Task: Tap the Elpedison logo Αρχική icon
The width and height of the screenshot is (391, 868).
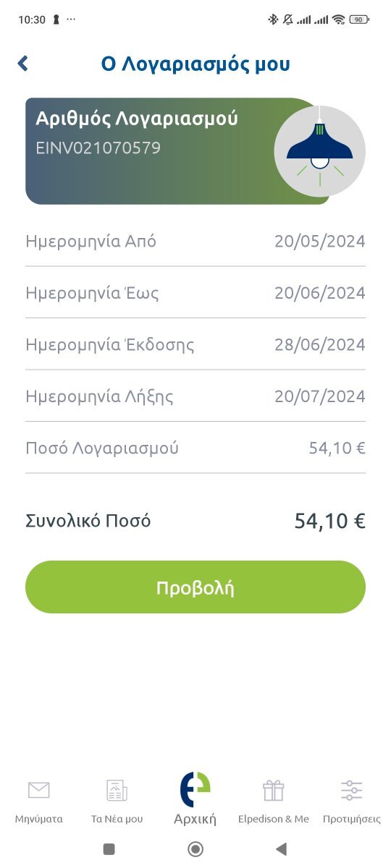Action: click(195, 789)
